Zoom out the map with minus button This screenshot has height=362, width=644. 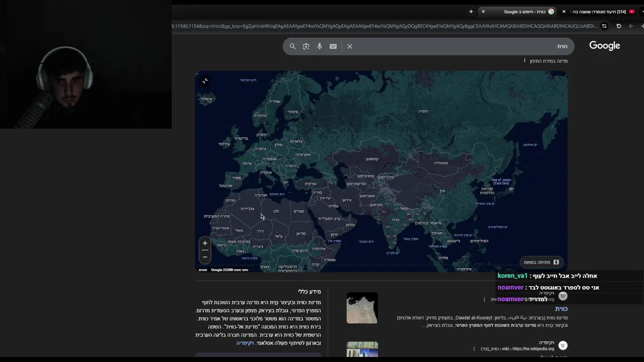[205, 257]
